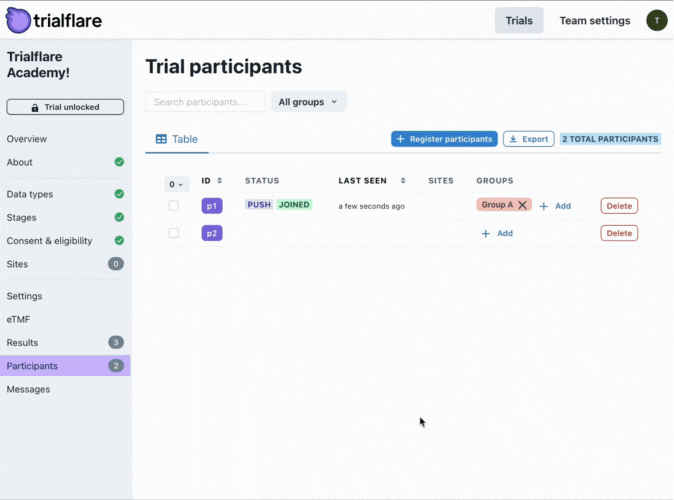
Task: Open the Team settings menu
Action: point(594,20)
